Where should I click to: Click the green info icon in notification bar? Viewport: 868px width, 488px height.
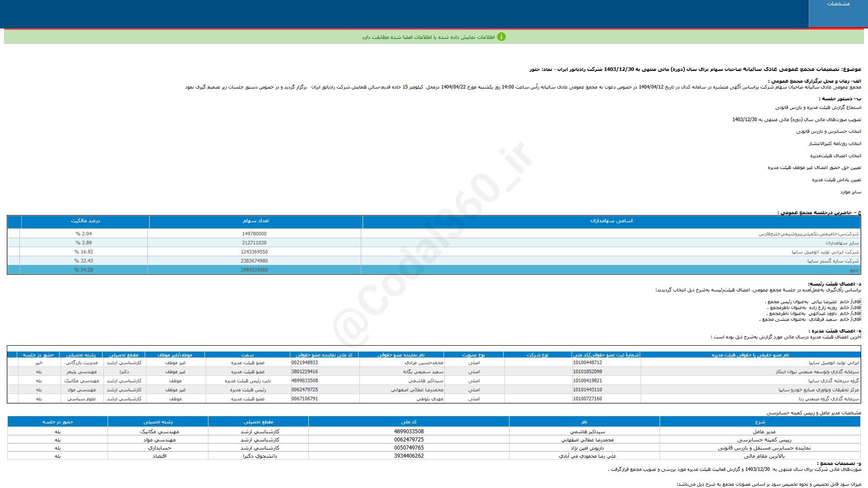point(501,37)
